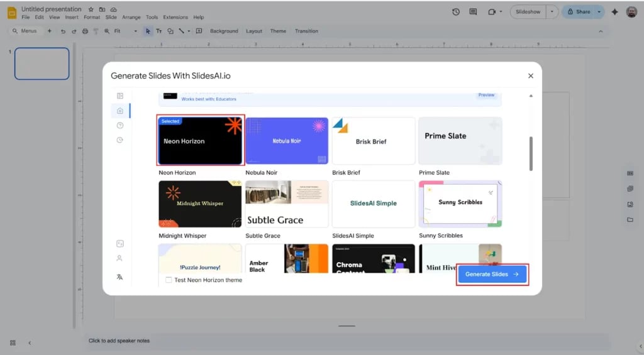Viewport: 644px width, 355px height.
Task: Open the account profile icon in SlidesAI sidebar
Action: pyautogui.click(x=119, y=258)
